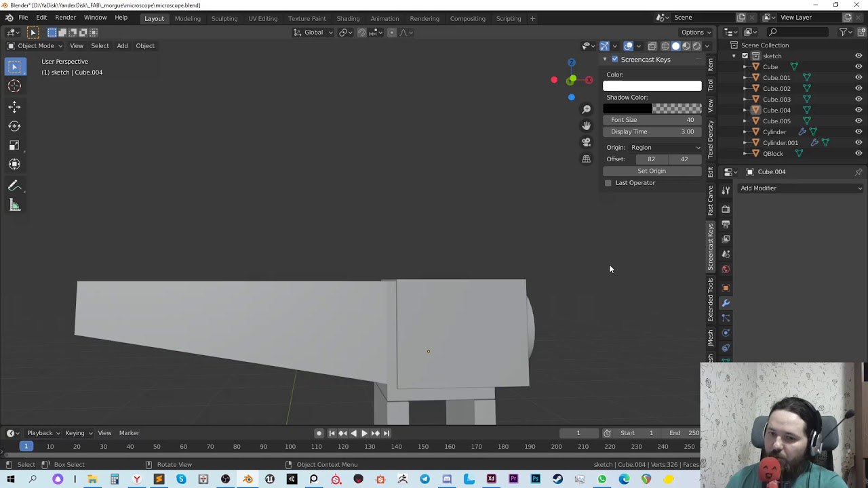Switch to wireframe viewport shading
The height and width of the screenshot is (488, 868).
[x=665, y=46]
